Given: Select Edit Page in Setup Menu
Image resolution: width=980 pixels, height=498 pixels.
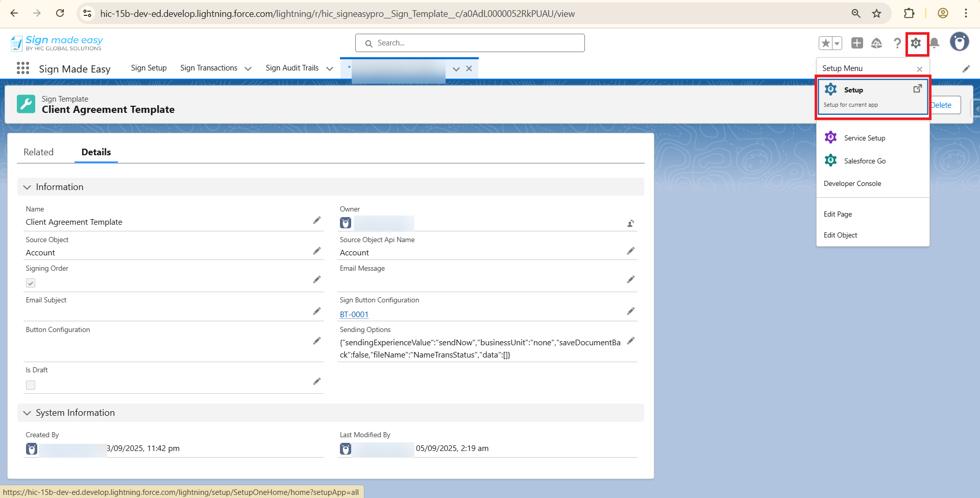Looking at the screenshot, I should [838, 215].
